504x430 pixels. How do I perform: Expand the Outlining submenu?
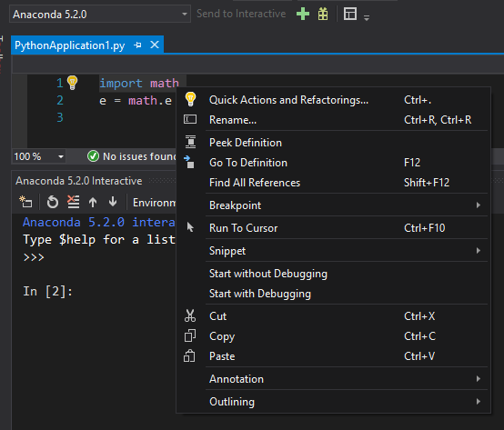click(333, 402)
